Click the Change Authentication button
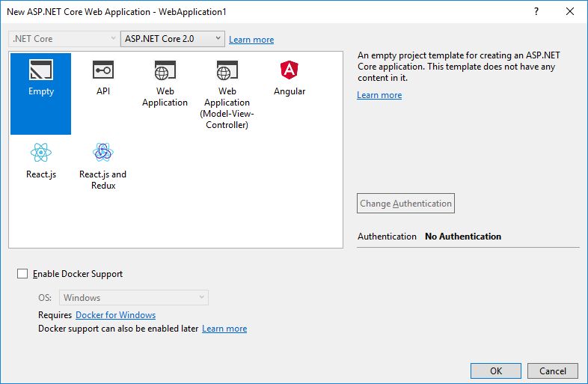This screenshot has height=384, width=588. pos(405,204)
